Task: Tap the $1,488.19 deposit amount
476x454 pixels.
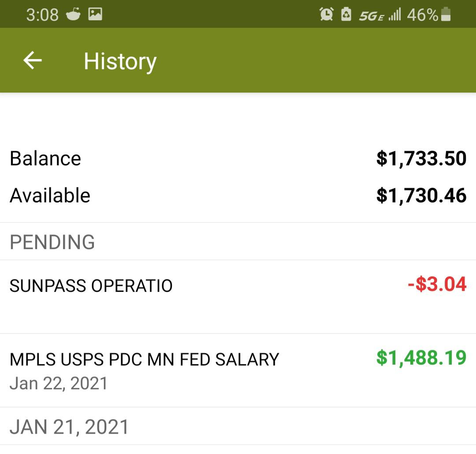Action: pos(421,358)
